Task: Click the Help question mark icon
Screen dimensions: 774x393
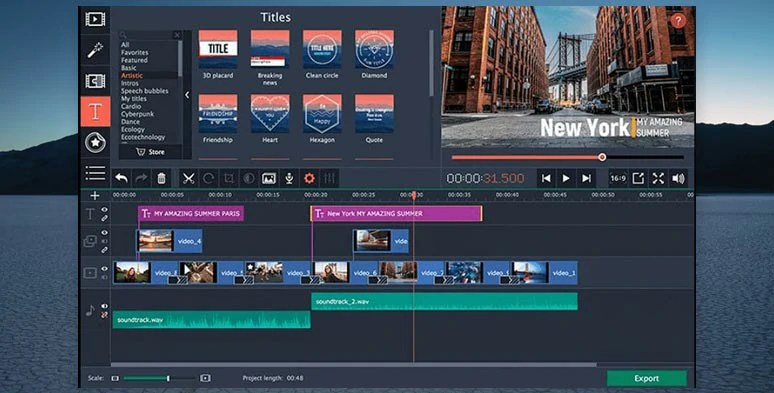Action: coord(678,21)
